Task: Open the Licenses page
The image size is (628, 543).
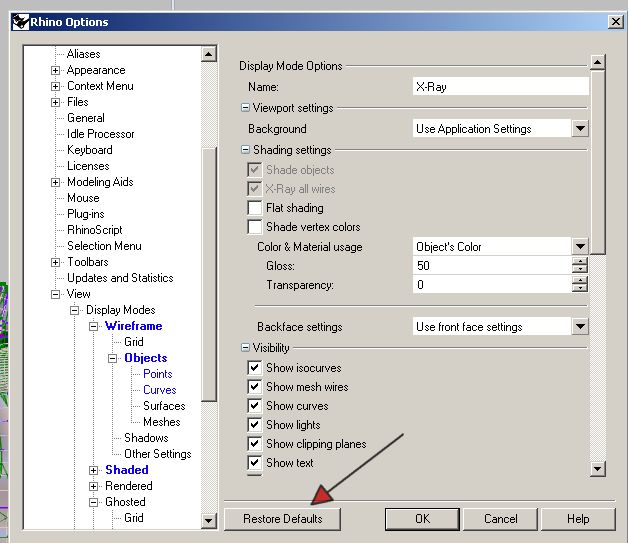Action: click(x=88, y=166)
